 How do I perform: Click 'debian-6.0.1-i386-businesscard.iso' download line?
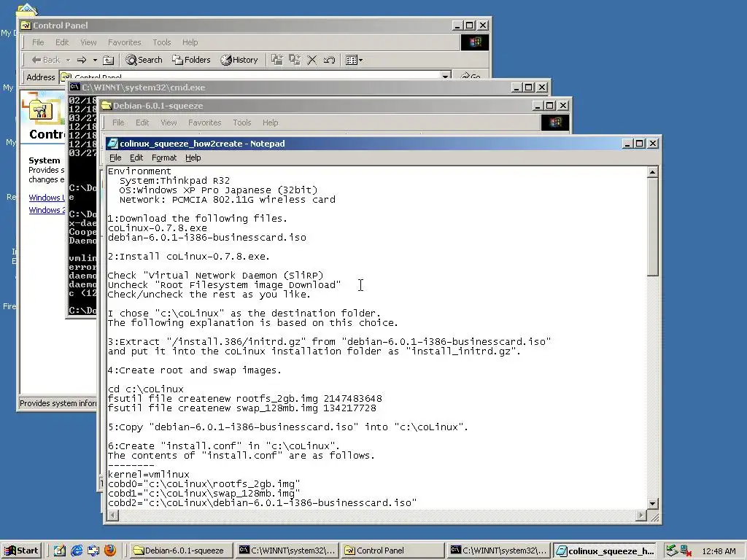pos(206,238)
